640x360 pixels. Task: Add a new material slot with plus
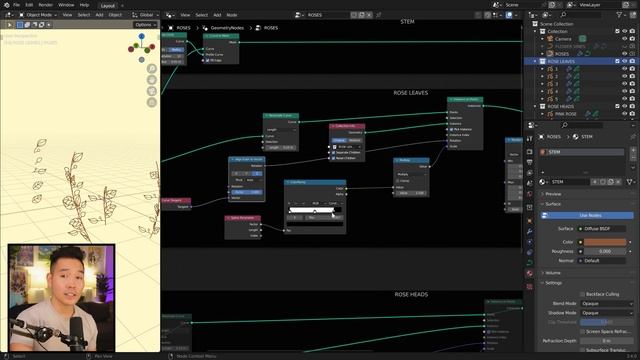633,150
